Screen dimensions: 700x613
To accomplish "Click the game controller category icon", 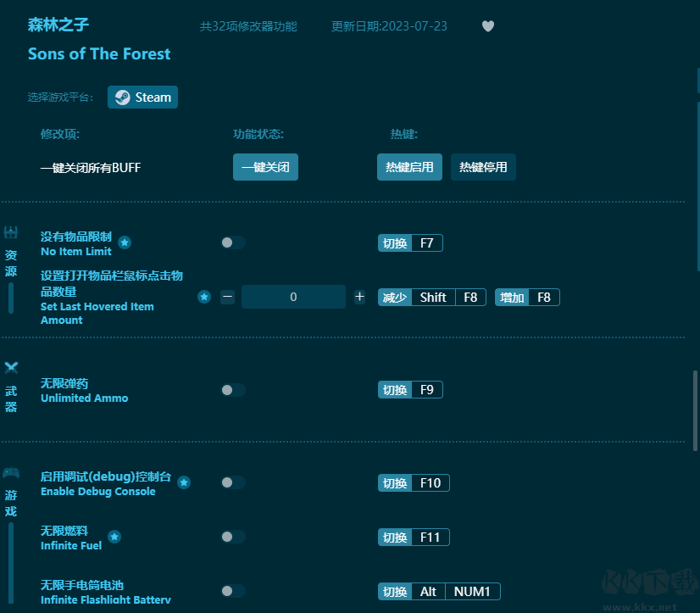I will click(11, 472).
